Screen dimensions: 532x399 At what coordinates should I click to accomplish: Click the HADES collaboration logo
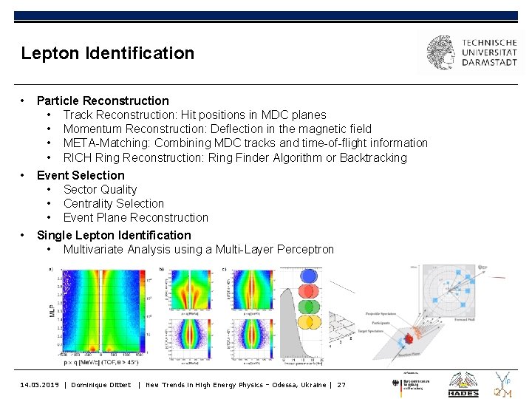[x=463, y=385]
